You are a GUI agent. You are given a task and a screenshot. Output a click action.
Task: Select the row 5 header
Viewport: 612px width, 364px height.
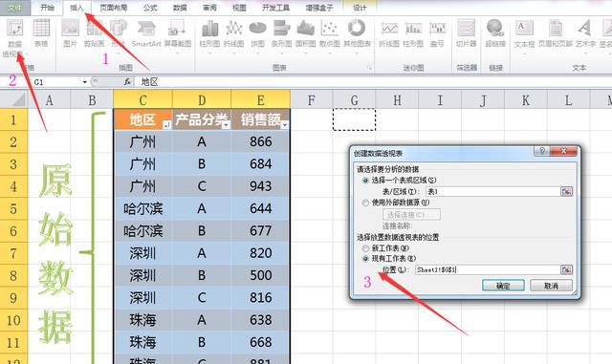pos(13,208)
